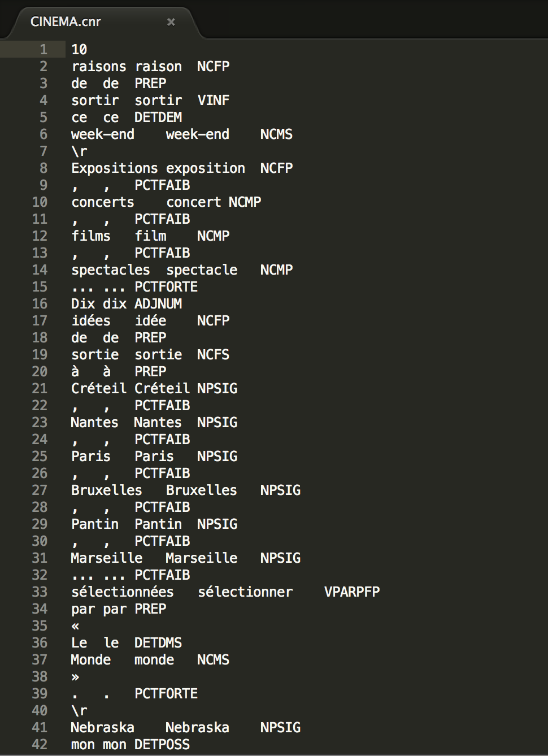Click the opening guillemet « on line 35
This screenshot has height=756, width=548.
tap(76, 626)
